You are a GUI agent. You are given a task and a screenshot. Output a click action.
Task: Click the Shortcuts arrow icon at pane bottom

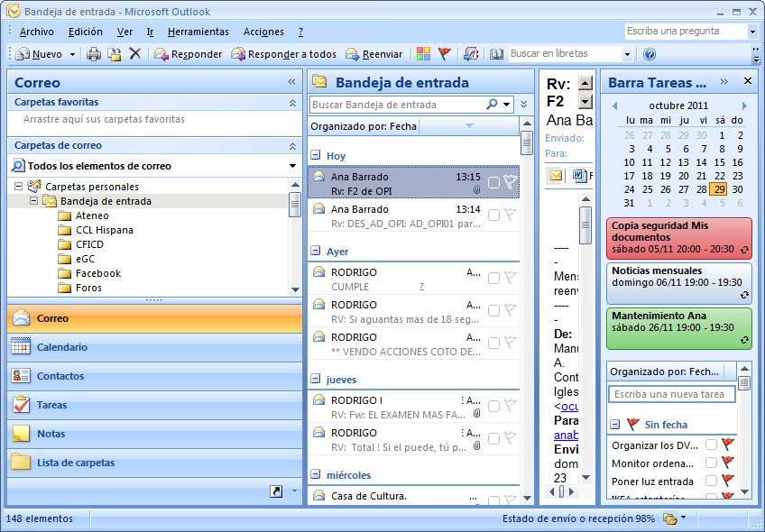(276, 491)
